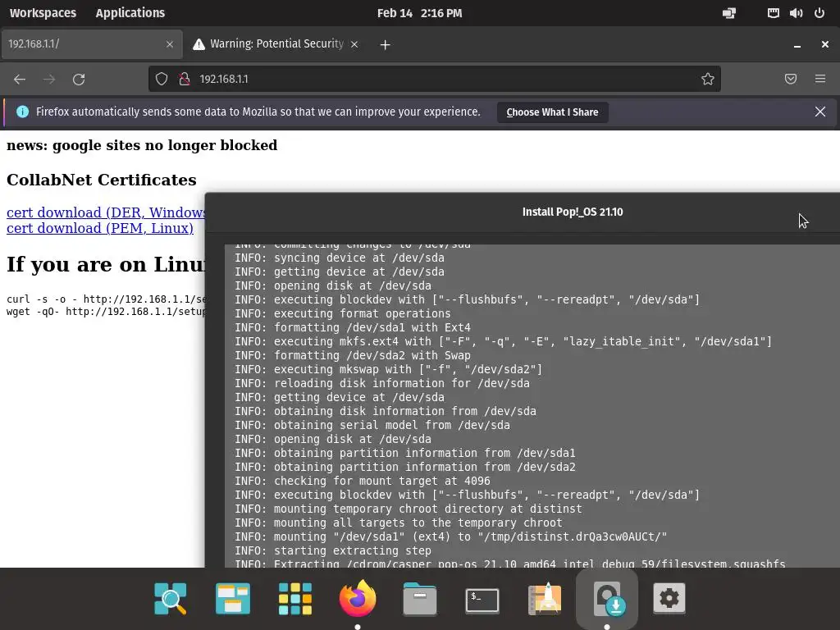Click log line 'mounting all targets to the temporary chroot'
Screen dimensions: 840x630
(399, 523)
